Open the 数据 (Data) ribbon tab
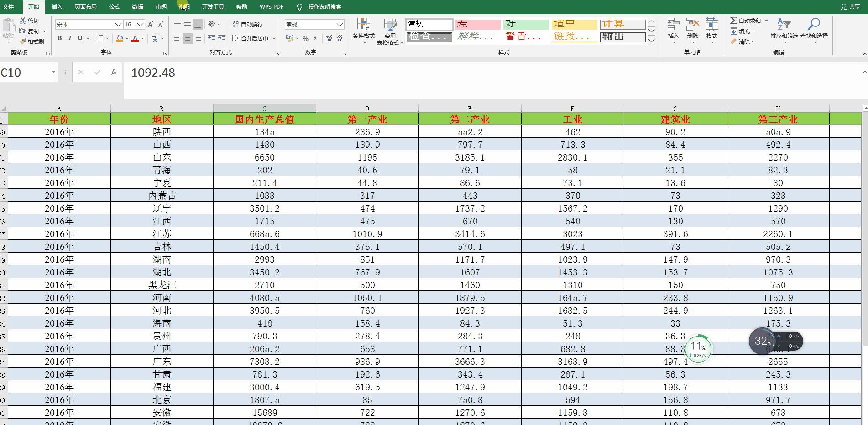 coord(137,7)
